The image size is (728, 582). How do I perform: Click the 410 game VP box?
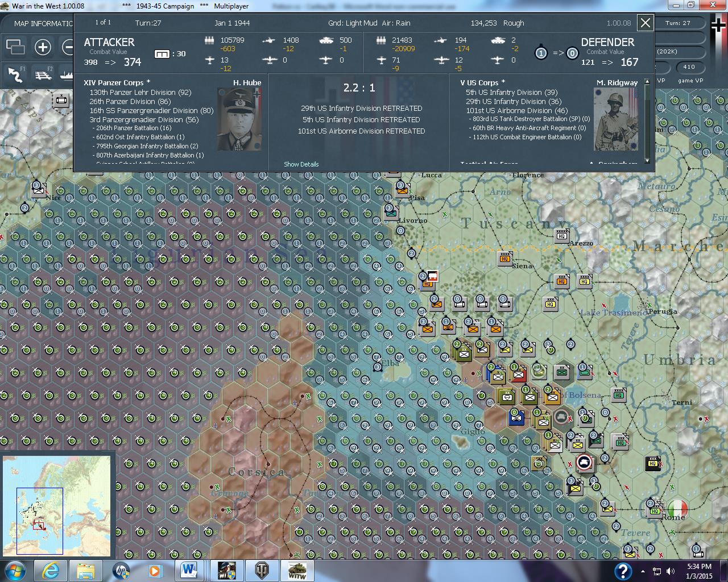[x=689, y=67]
